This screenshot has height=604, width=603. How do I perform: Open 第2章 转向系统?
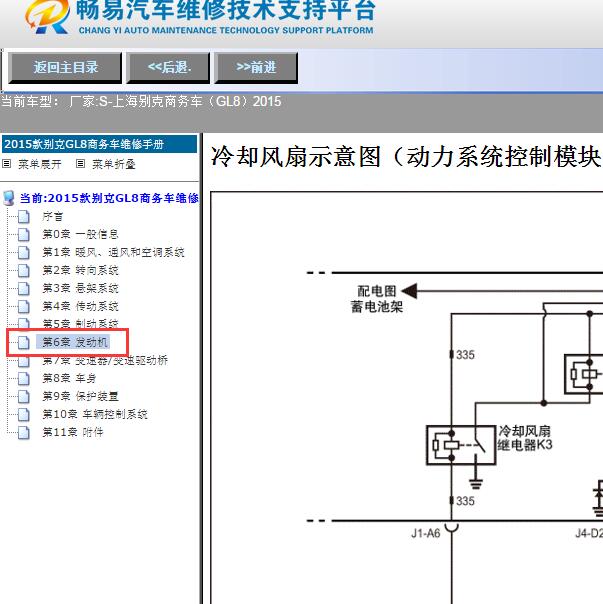click(80, 270)
